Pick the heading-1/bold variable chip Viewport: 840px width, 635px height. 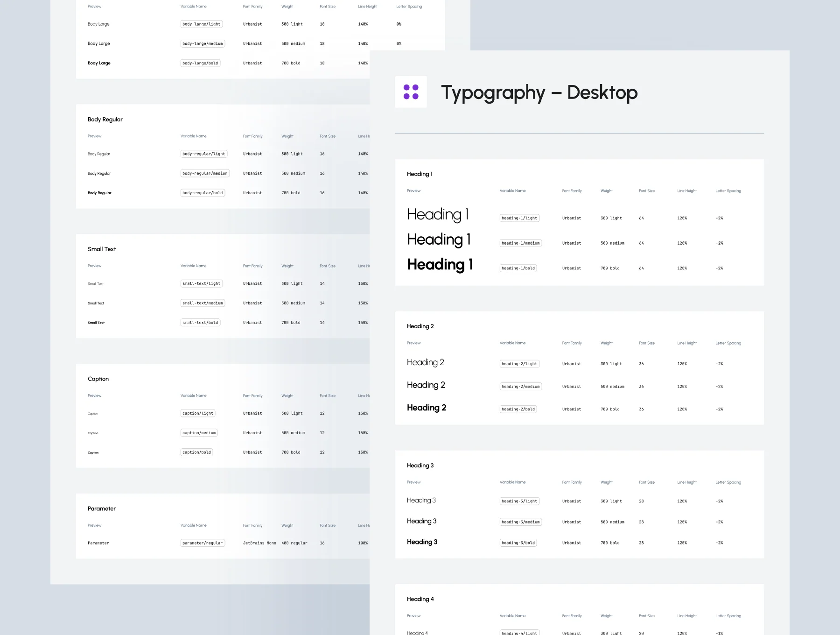click(518, 268)
